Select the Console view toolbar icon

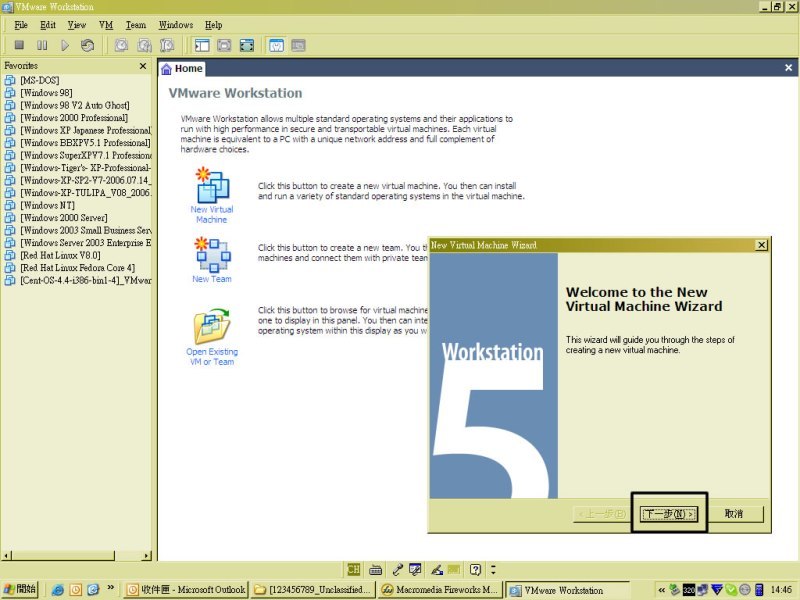pyautogui.click(x=298, y=45)
